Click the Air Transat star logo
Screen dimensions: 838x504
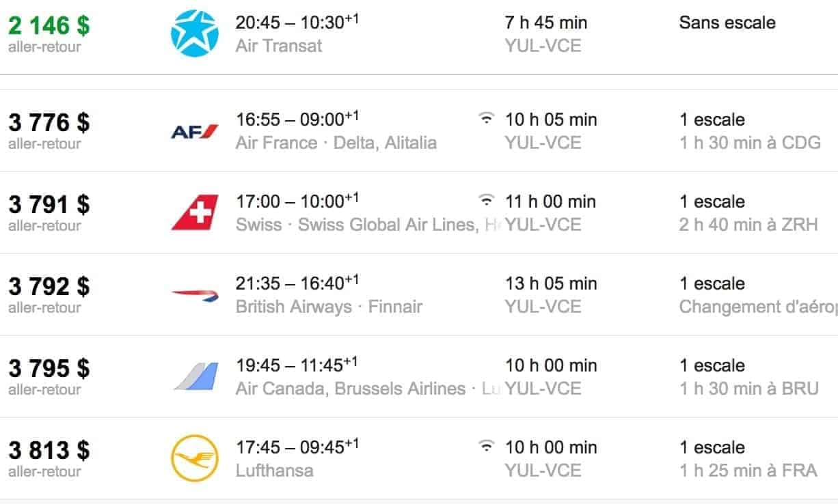pyautogui.click(x=195, y=33)
